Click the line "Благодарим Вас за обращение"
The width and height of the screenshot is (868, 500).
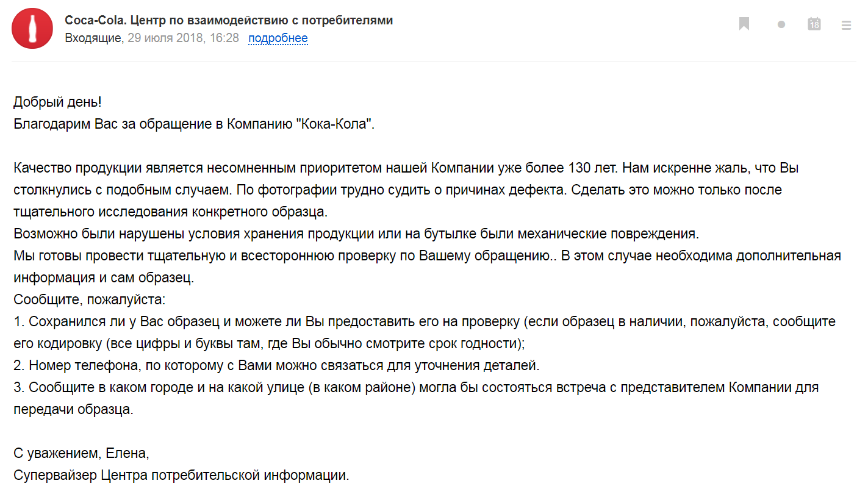(193, 124)
